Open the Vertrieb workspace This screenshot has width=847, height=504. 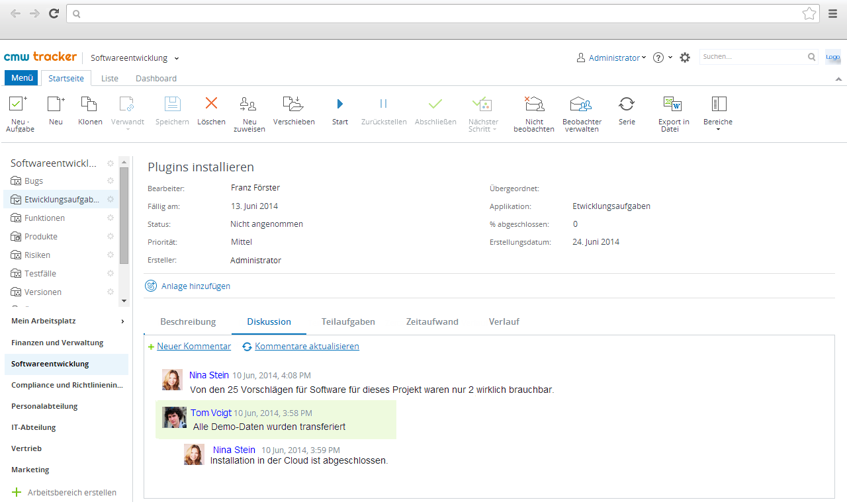pyautogui.click(x=26, y=448)
